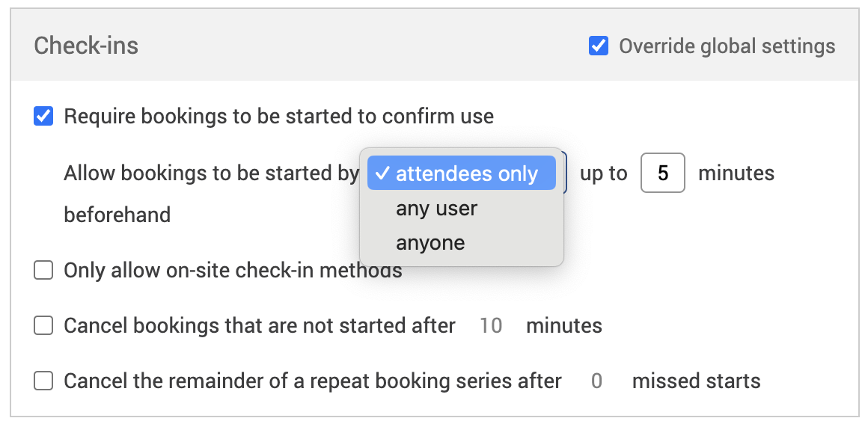Click the minutes beforehand field showing 5

[x=662, y=173]
